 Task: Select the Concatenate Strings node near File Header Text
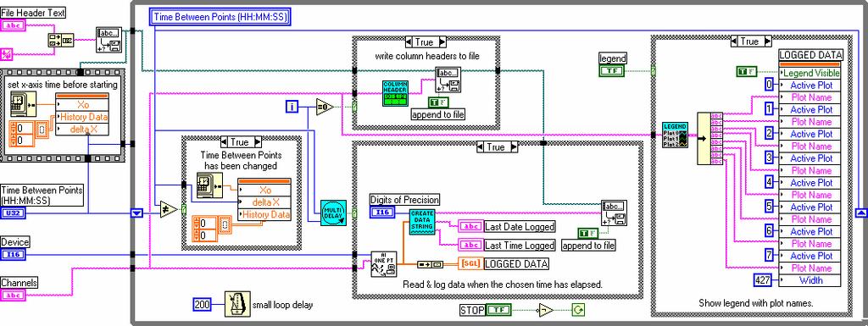(x=61, y=40)
